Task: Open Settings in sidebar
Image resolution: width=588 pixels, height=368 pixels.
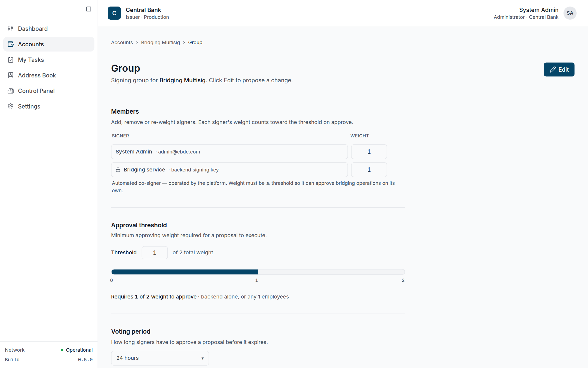Action: click(x=49, y=106)
